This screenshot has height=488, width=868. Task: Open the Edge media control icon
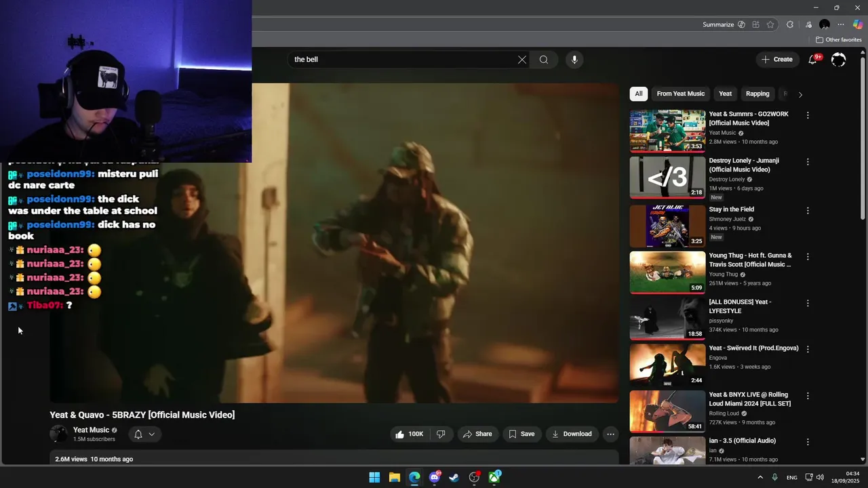(x=809, y=24)
